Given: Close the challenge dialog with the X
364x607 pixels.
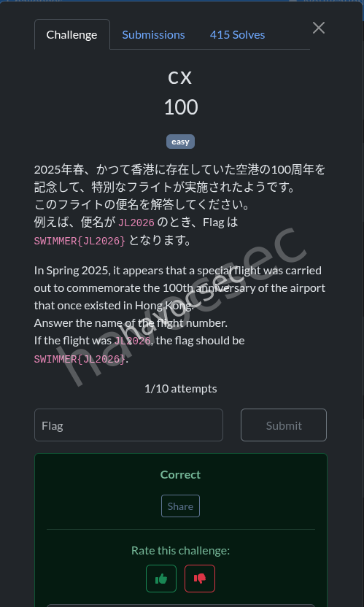Looking at the screenshot, I should (x=319, y=28).
